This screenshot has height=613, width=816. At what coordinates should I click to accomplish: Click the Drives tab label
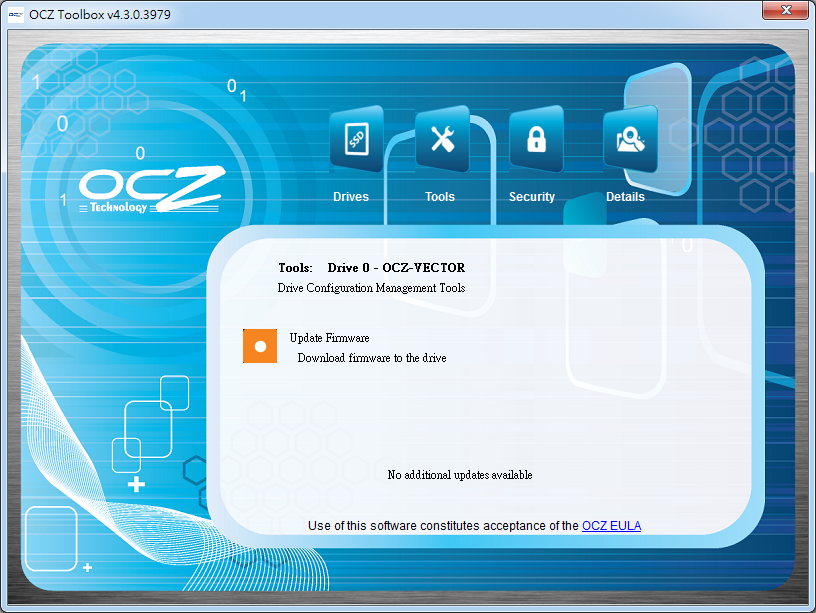(351, 197)
